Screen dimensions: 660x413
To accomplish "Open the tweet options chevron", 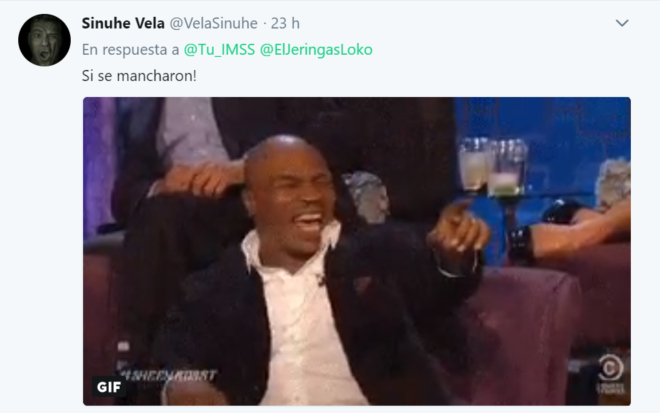I will click(622, 23).
